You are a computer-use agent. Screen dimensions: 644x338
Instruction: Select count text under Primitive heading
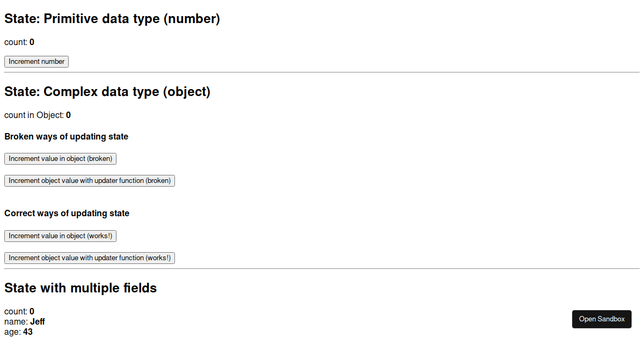19,42
